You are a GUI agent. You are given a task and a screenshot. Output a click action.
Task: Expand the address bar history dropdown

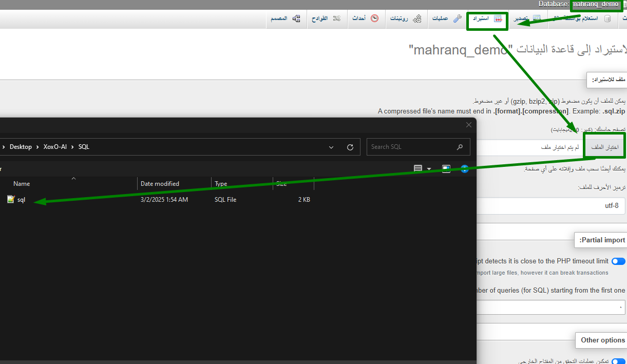[x=331, y=147]
